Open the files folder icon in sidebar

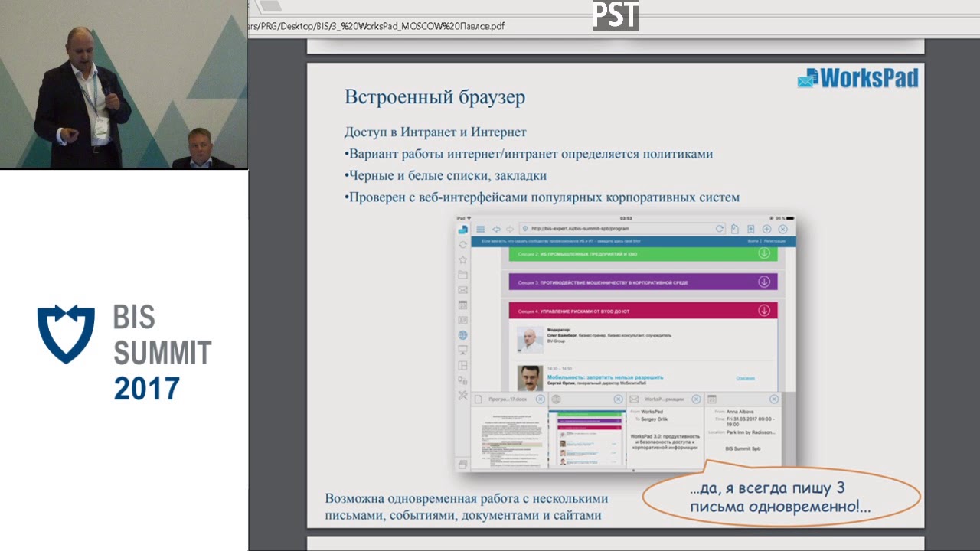tap(462, 275)
